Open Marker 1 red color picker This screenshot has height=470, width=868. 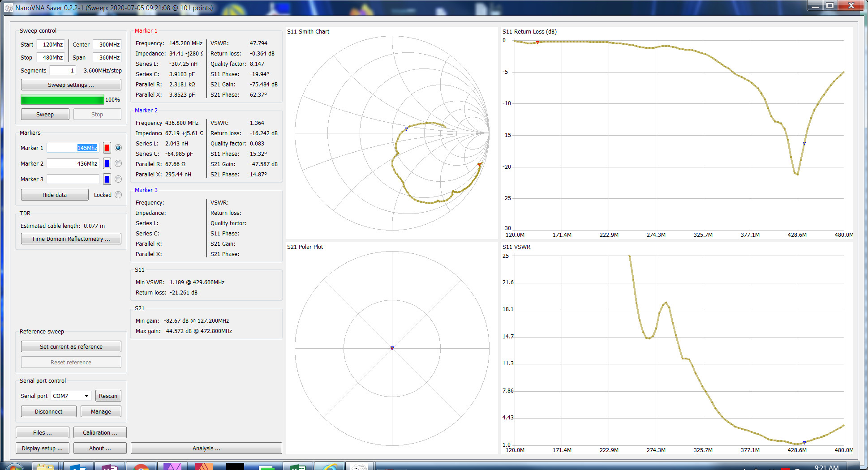coord(107,148)
